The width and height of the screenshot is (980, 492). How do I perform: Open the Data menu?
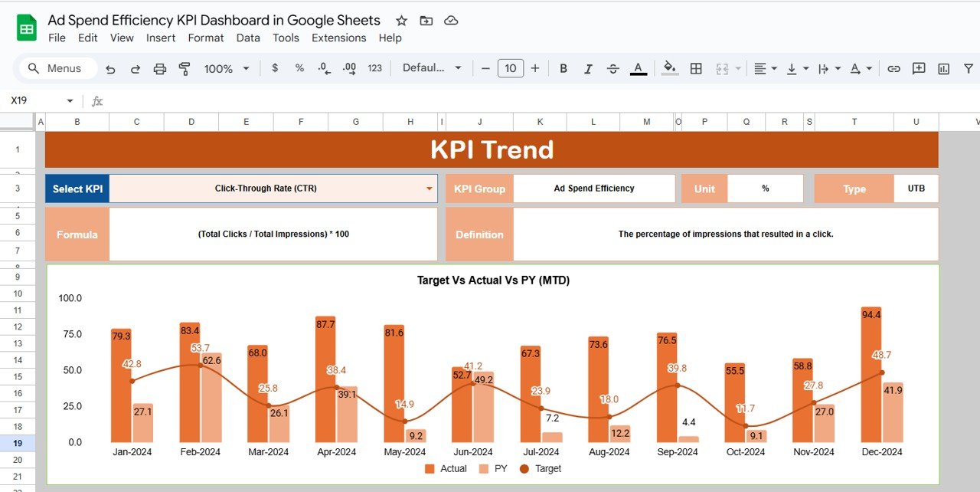(248, 38)
